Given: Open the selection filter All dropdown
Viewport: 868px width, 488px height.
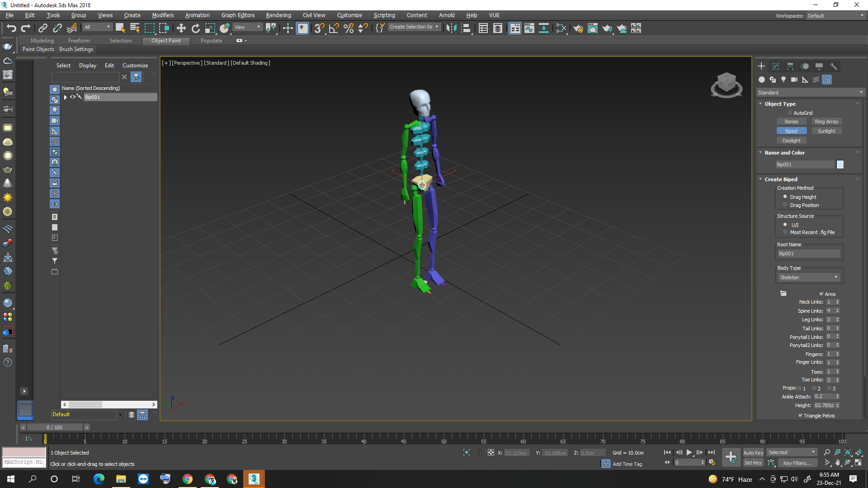Looking at the screenshot, I should point(97,28).
